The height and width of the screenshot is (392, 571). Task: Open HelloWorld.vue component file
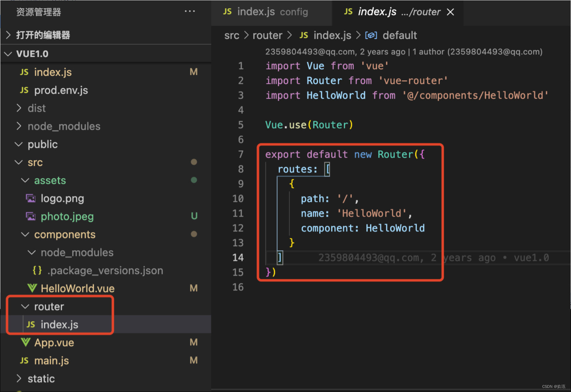coord(106,289)
